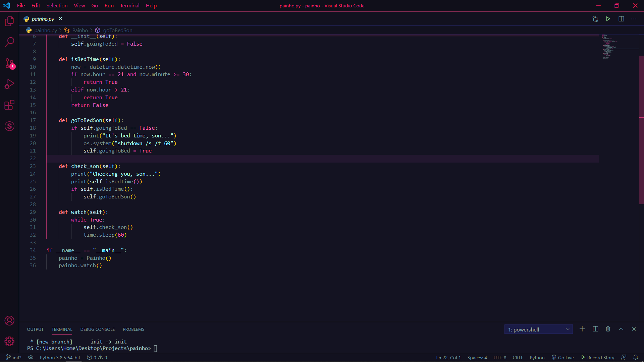Viewport: 644px width, 362px height.
Task: Open the Search sidebar icon
Action: click(9, 42)
